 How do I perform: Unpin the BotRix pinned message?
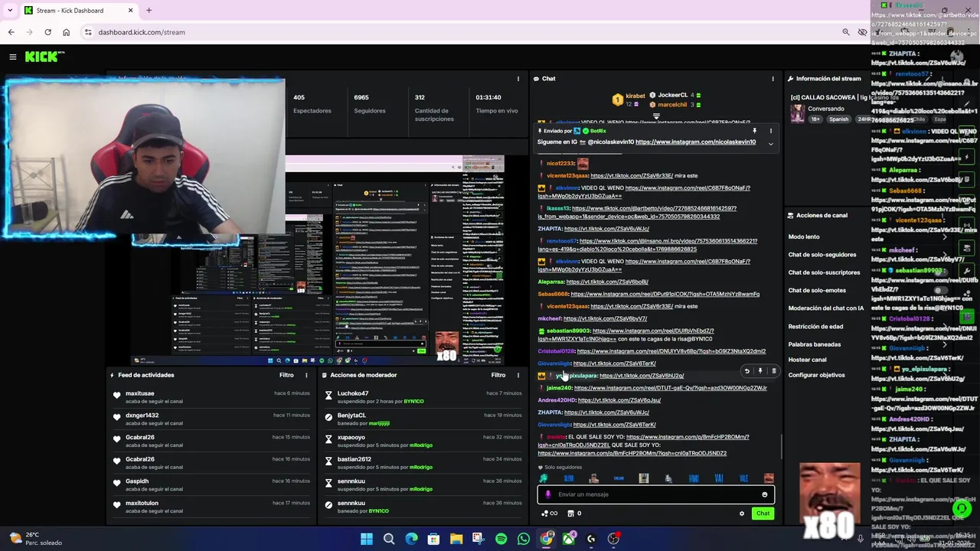click(x=754, y=131)
